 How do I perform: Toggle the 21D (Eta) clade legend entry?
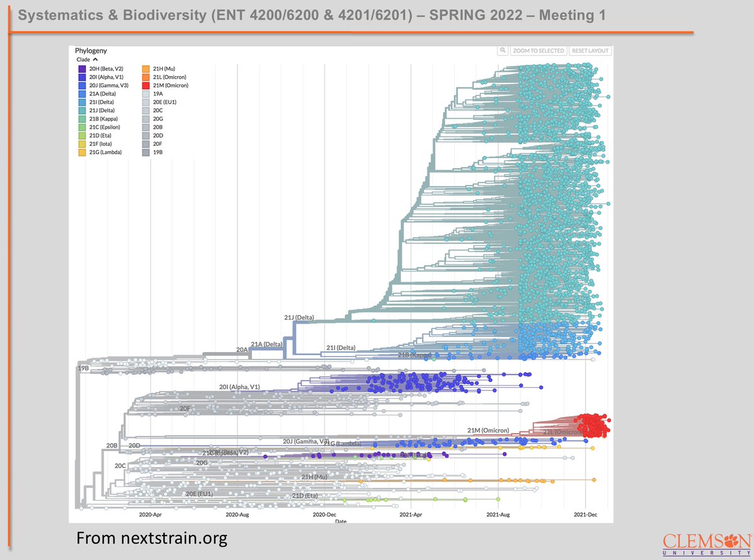pyautogui.click(x=82, y=135)
